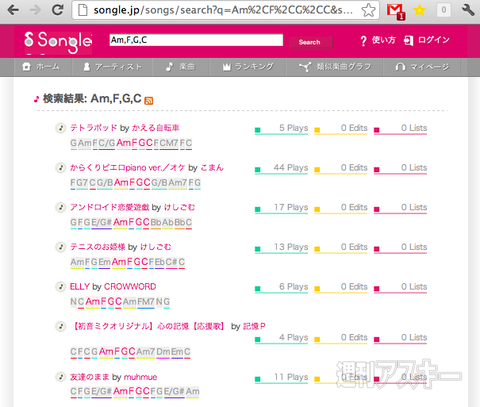Viewport: 480px width, 407px height.
Task: Open the ランキング tab
Action: (x=248, y=67)
